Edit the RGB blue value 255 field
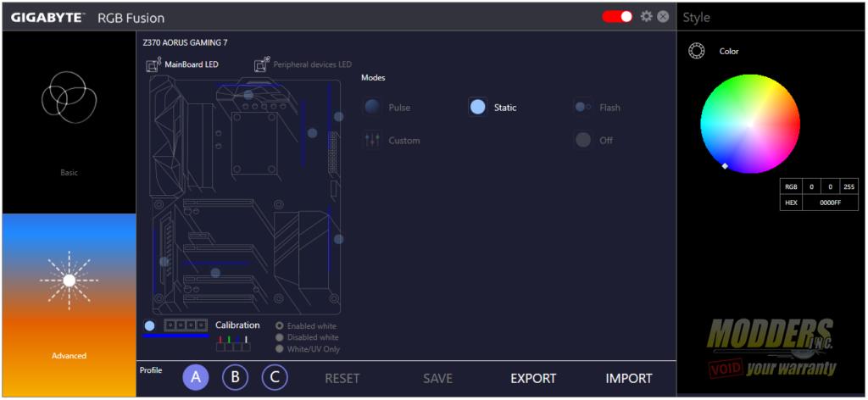868x400 pixels. click(x=849, y=187)
